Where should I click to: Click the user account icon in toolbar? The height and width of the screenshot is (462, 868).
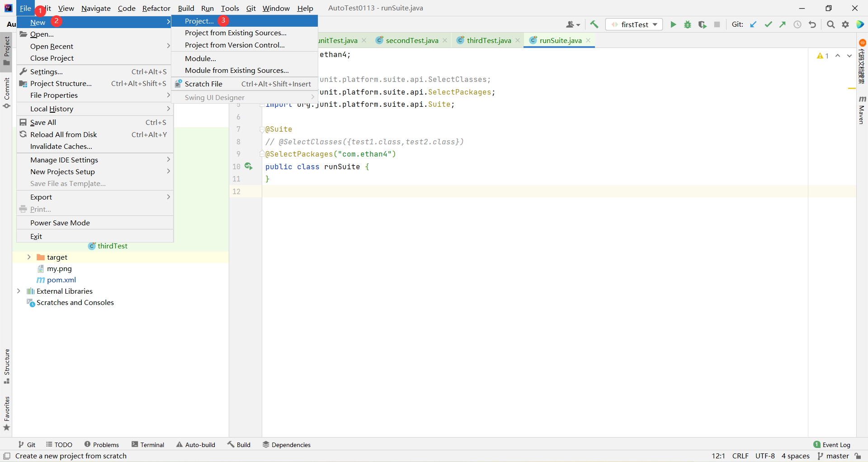pos(573,24)
